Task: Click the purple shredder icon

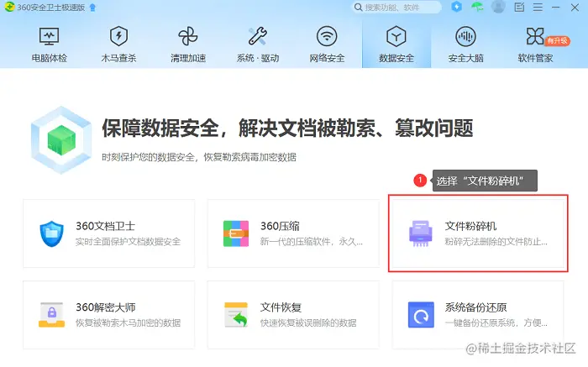Action: coord(420,233)
